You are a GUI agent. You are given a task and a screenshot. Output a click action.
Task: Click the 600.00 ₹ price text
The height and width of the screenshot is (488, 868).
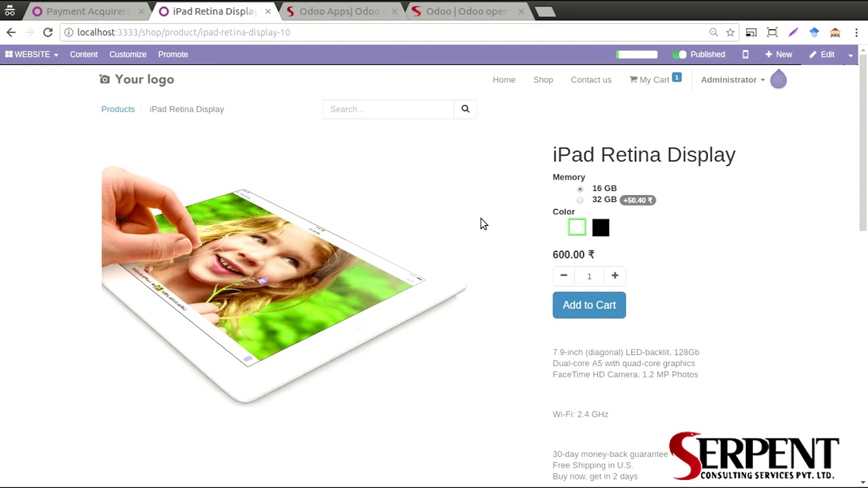coord(574,255)
